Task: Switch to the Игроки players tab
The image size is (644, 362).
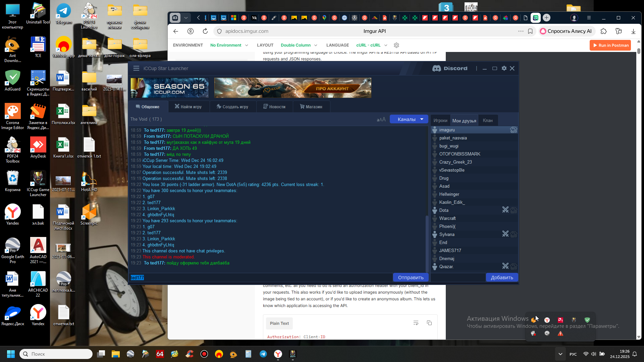Action: pos(440,121)
